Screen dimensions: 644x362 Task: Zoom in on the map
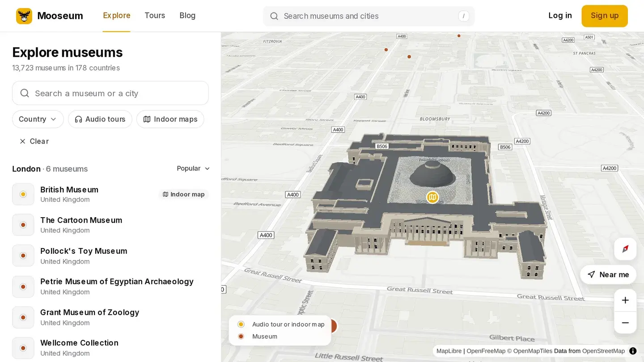625,300
